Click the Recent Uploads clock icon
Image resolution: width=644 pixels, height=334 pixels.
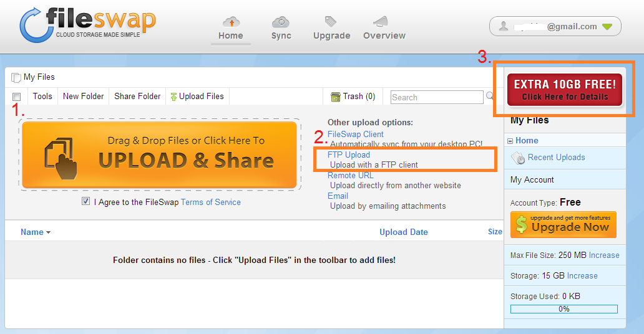(x=518, y=158)
